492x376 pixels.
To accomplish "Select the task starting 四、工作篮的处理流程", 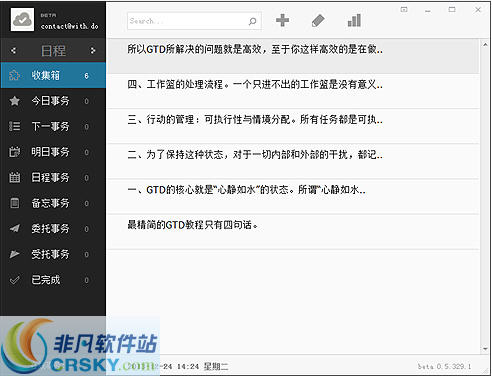I will pyautogui.click(x=293, y=91).
